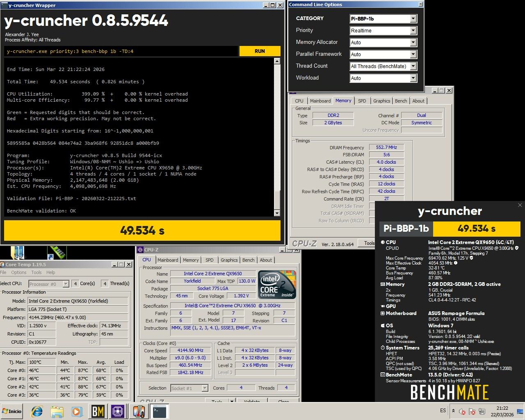This screenshot has width=525, height=420.
Task: Click System Timers section icon in BenchMate panel
Action: click(383, 348)
